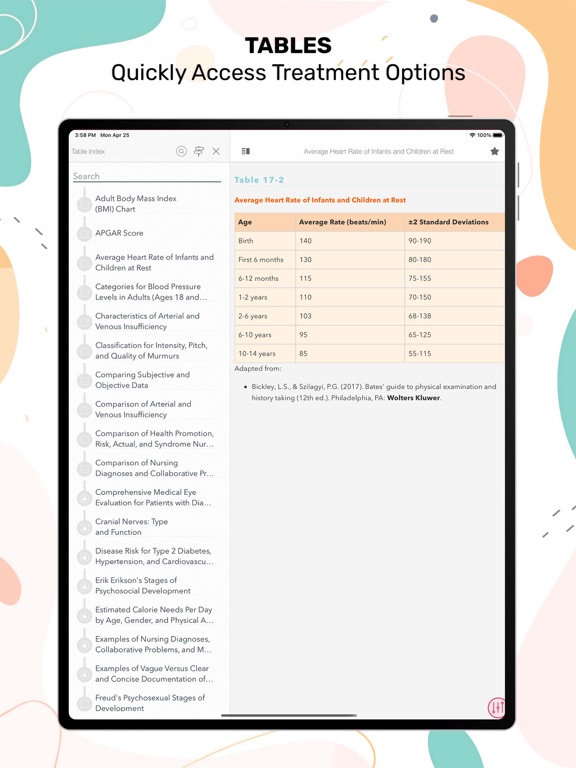Select the 90-190 deviation cell
This screenshot has width=576, height=768.
point(455,240)
